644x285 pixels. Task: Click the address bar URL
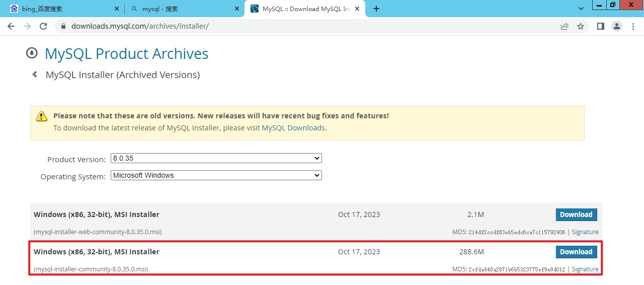coord(140,26)
